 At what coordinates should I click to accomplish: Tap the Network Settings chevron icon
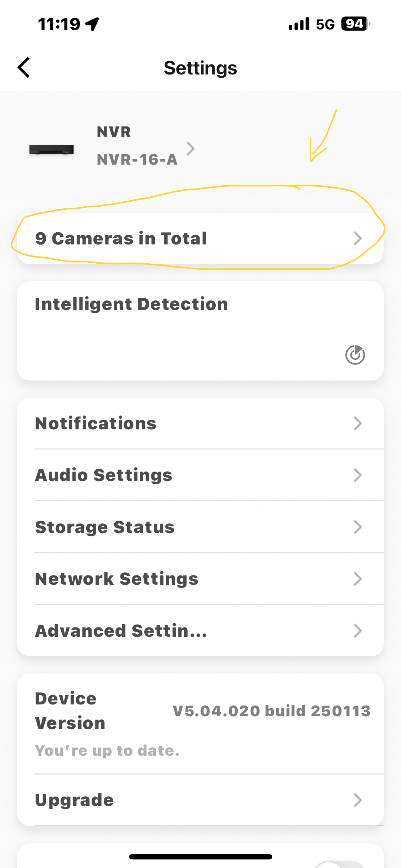click(x=358, y=579)
